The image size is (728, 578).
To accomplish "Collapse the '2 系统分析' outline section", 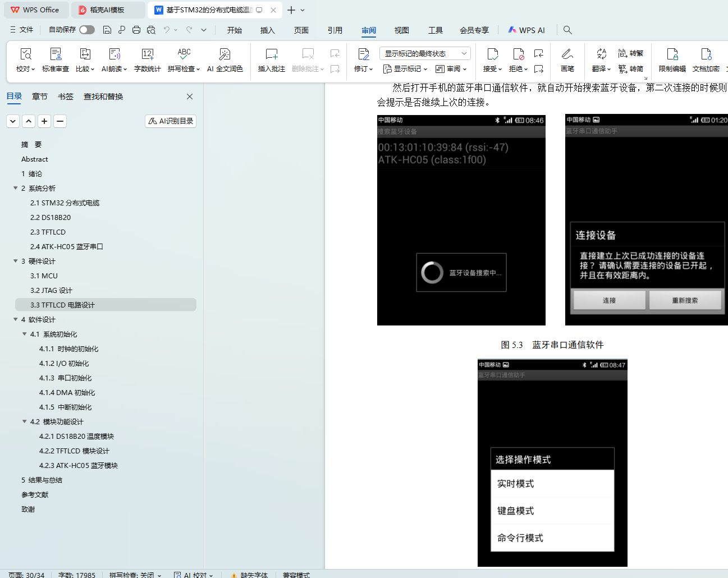I will coord(16,188).
